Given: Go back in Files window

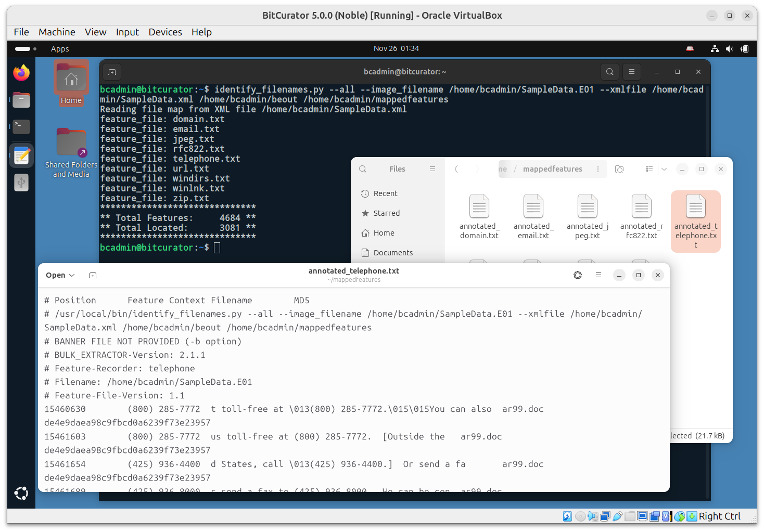Looking at the screenshot, I should coord(456,169).
